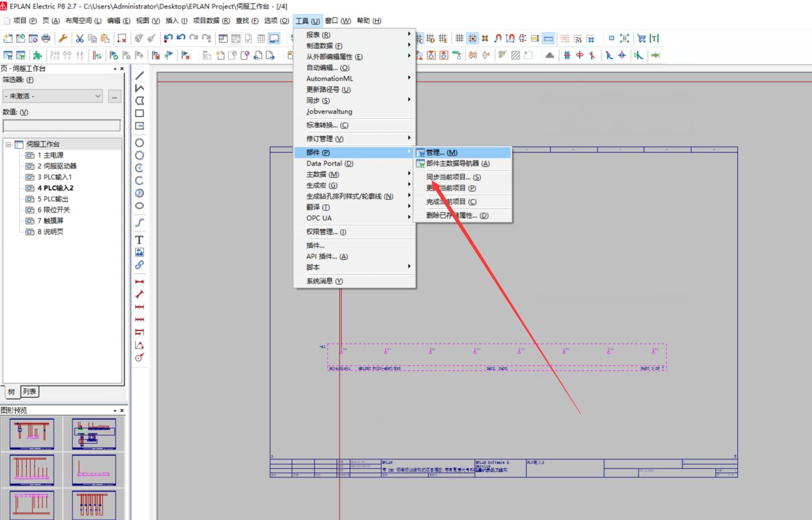This screenshot has width=812, height=520.
Task: Click the Paste clipboard icon
Action: [105, 38]
